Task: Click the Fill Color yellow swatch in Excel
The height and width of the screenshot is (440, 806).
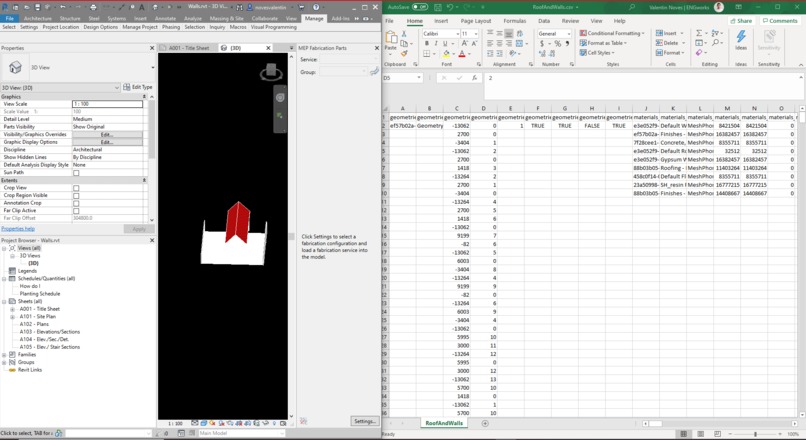Action: [x=446, y=53]
